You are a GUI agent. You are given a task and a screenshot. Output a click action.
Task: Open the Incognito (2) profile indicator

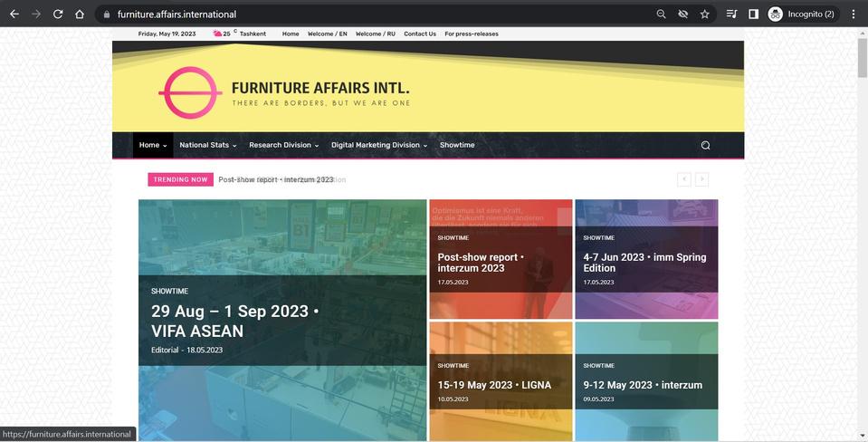coord(801,14)
